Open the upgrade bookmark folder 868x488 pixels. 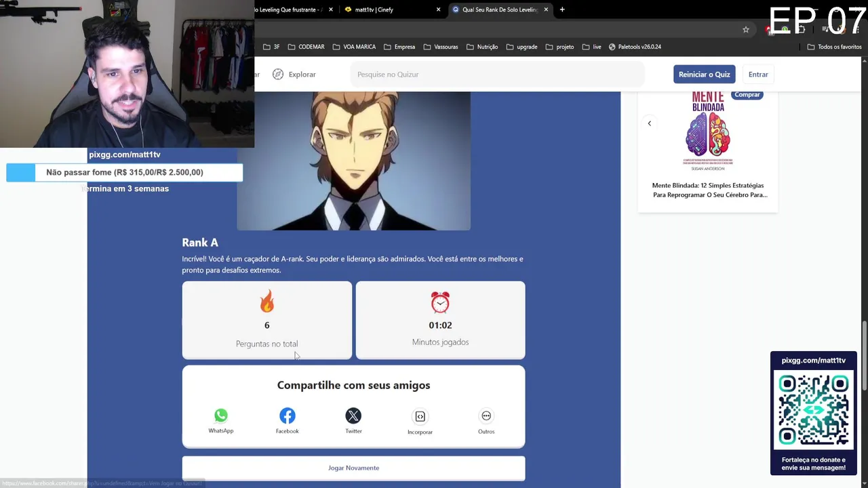521,47
